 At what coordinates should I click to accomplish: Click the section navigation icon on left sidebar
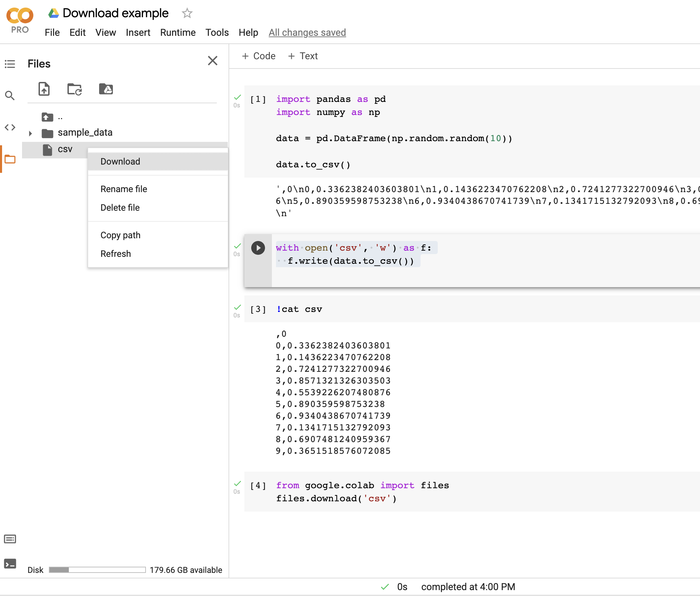[x=10, y=63]
